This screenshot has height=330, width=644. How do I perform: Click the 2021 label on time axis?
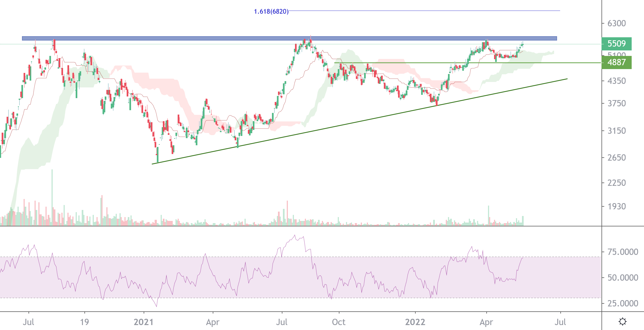143,322
